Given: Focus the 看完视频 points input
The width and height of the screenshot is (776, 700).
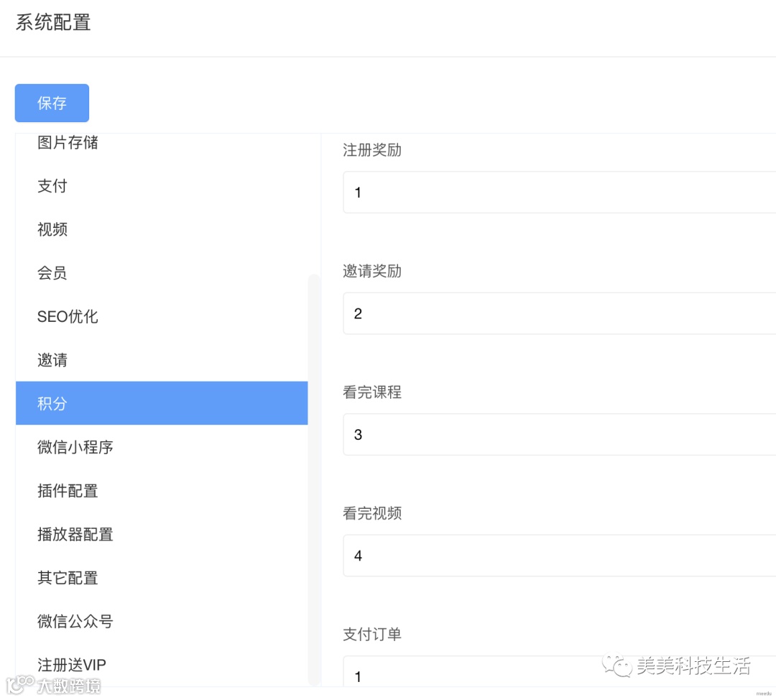Looking at the screenshot, I should [x=559, y=556].
